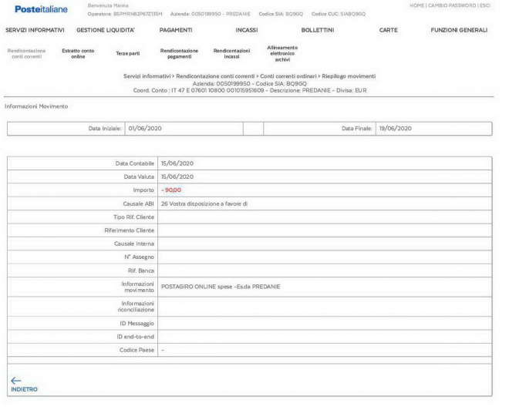Open the INCASSI menu
Image resolution: width=509 pixels, height=420 pixels.
tap(246, 30)
